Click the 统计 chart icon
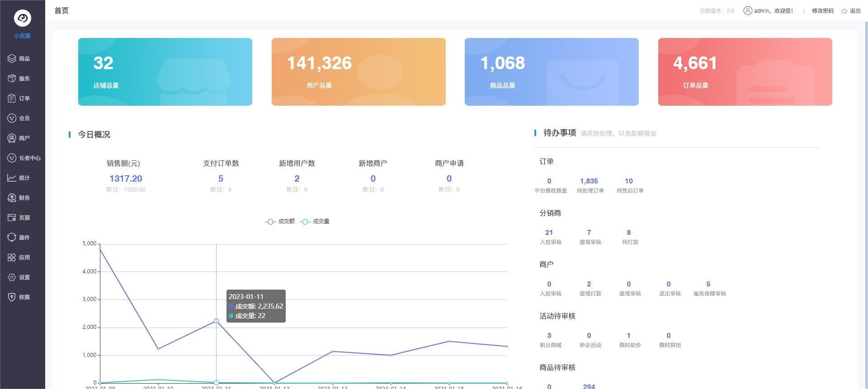The height and width of the screenshot is (389, 868). coord(12,178)
